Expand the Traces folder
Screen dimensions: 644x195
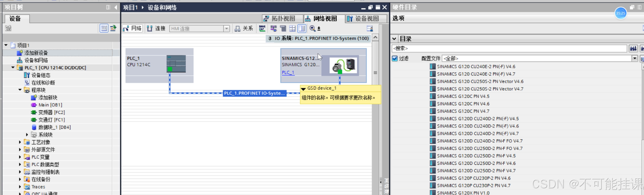20,186
